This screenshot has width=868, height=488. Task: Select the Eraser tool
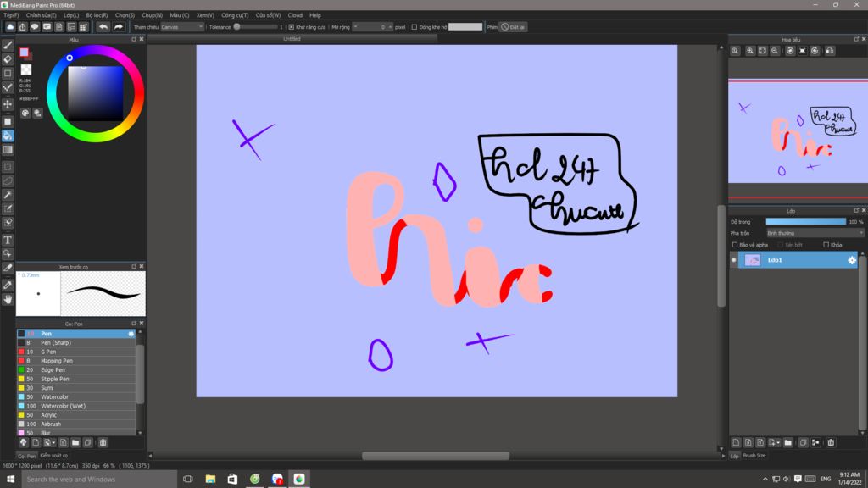8,58
